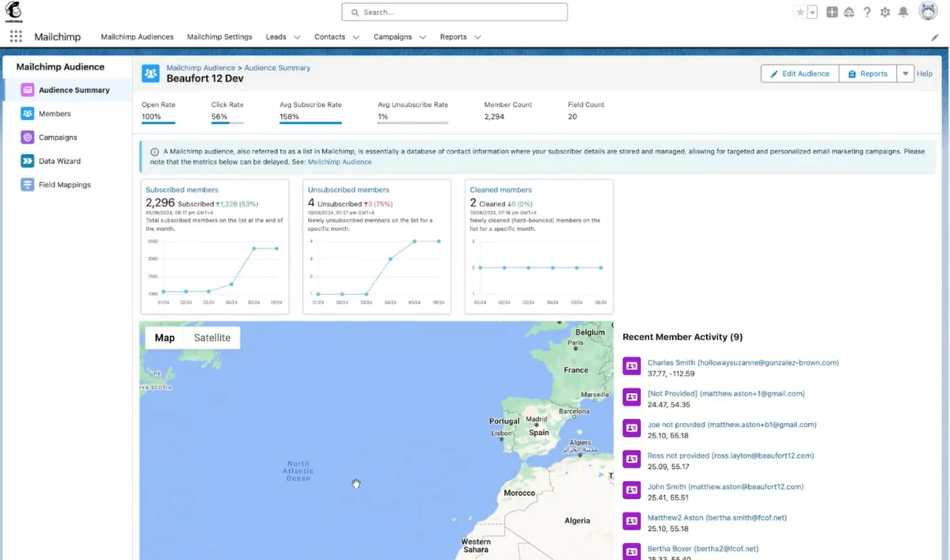Screen dimensions: 950x560
Task: Open the Setup gear icon
Action: click(x=885, y=13)
